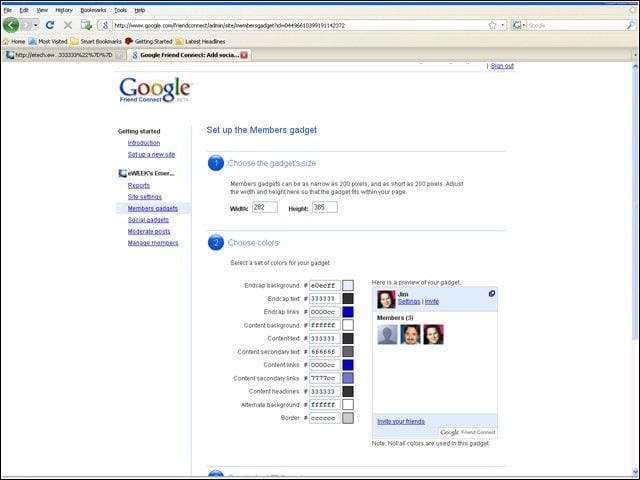This screenshot has width=640, height=480.
Task: Click the Width input field
Action: click(x=265, y=207)
